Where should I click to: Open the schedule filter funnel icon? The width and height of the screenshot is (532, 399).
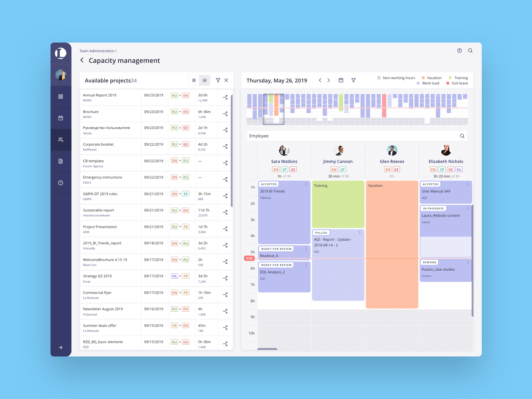[x=353, y=80]
